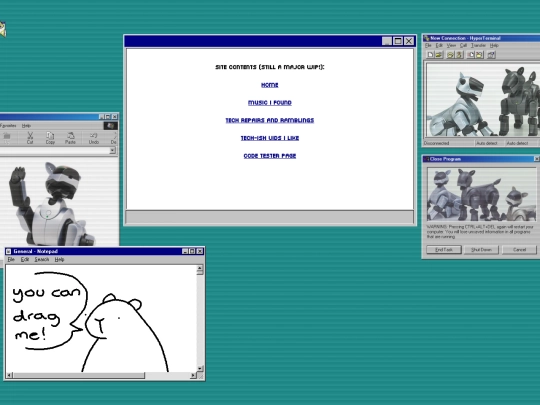
Task: Click the Receive file icon in HyperTerminal
Action: tap(480, 55)
